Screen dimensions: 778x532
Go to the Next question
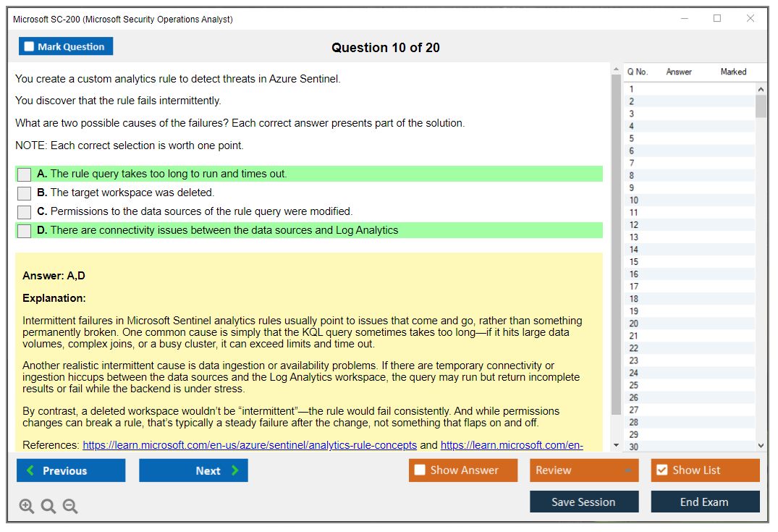pos(193,470)
